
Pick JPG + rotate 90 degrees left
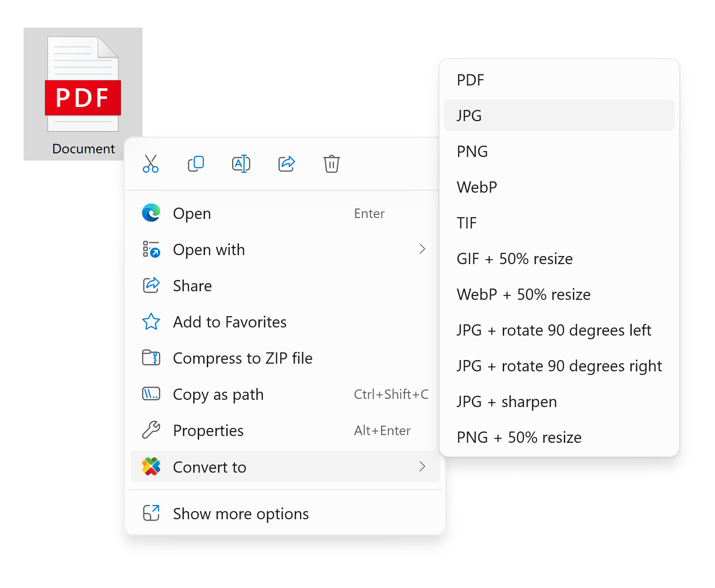point(553,330)
